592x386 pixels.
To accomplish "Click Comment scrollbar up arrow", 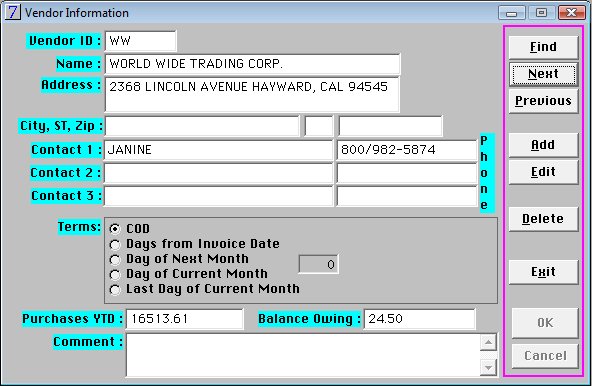I will point(489,343).
